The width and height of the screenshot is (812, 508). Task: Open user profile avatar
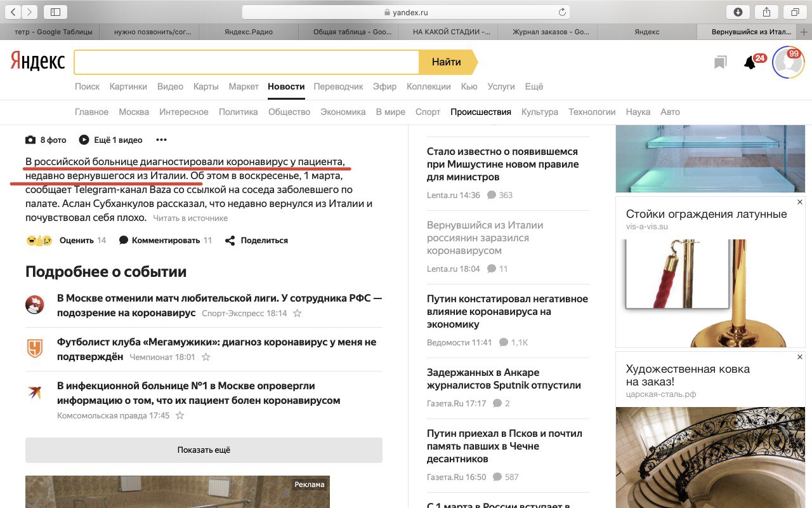tap(787, 63)
